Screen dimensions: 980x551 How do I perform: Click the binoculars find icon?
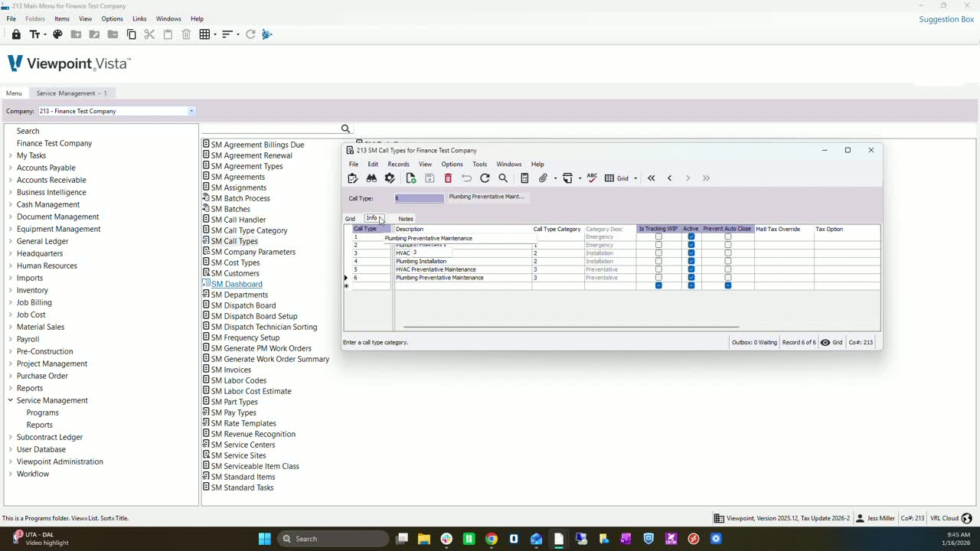click(371, 178)
